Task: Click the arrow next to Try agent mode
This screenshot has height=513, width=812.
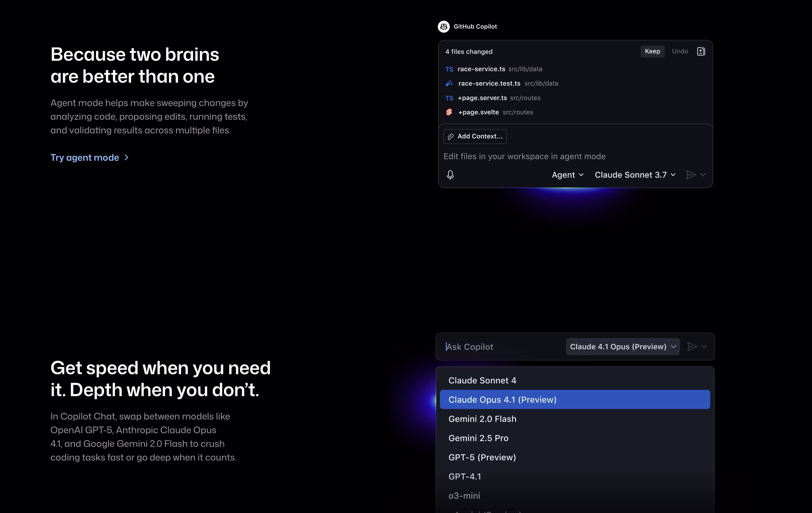Action: click(127, 158)
